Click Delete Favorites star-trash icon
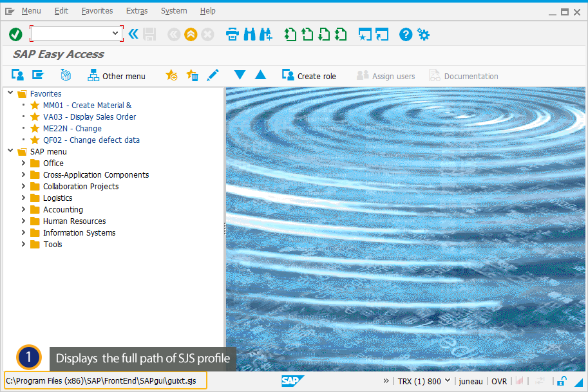The image size is (588, 392). click(193, 75)
